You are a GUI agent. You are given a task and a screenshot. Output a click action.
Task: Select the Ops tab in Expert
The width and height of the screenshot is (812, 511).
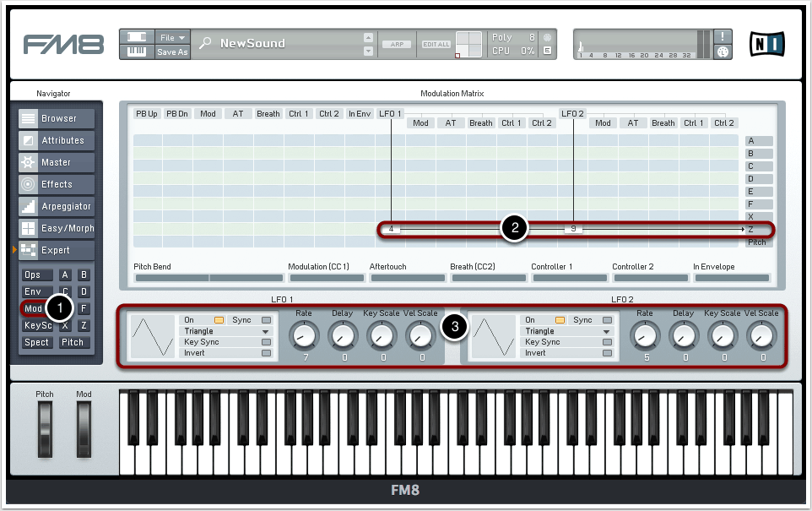point(33,275)
